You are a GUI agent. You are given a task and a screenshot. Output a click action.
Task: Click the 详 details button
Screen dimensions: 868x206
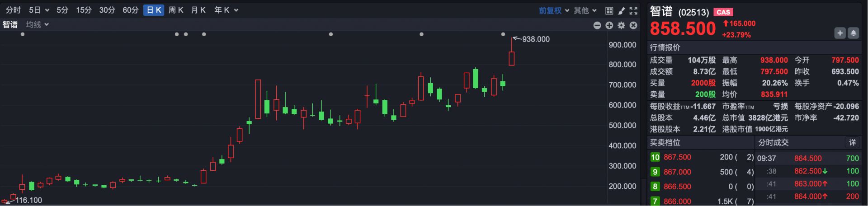[852, 142]
